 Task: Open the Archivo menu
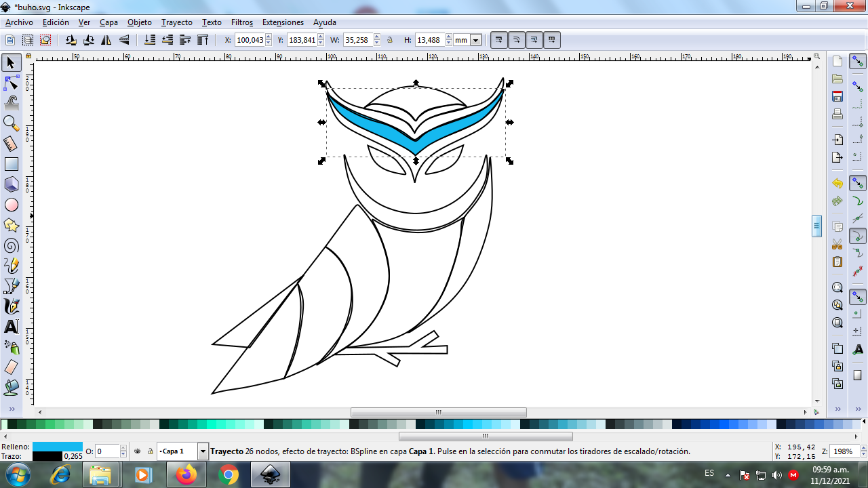coord(19,22)
